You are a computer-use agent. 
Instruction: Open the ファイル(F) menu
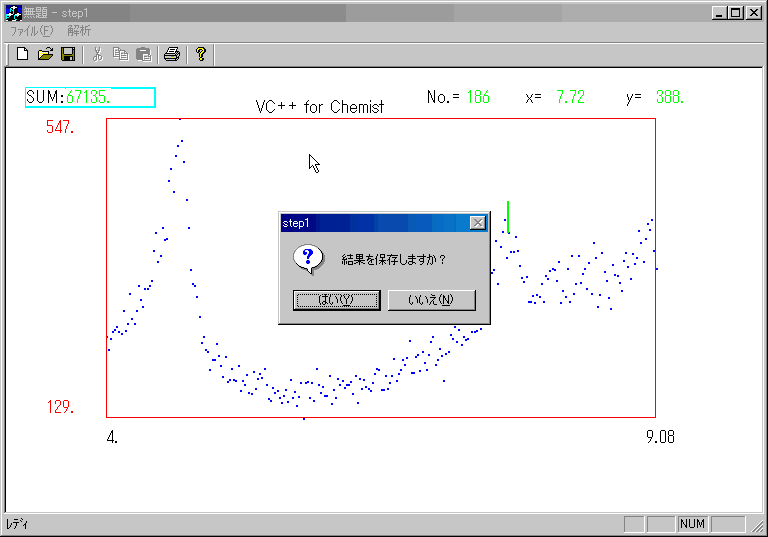(x=31, y=31)
